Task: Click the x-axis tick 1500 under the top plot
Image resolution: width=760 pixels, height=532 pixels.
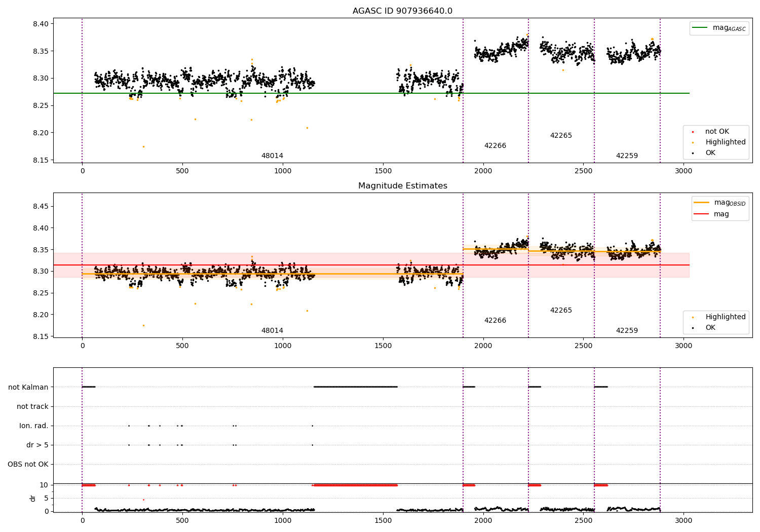Action: click(x=383, y=171)
